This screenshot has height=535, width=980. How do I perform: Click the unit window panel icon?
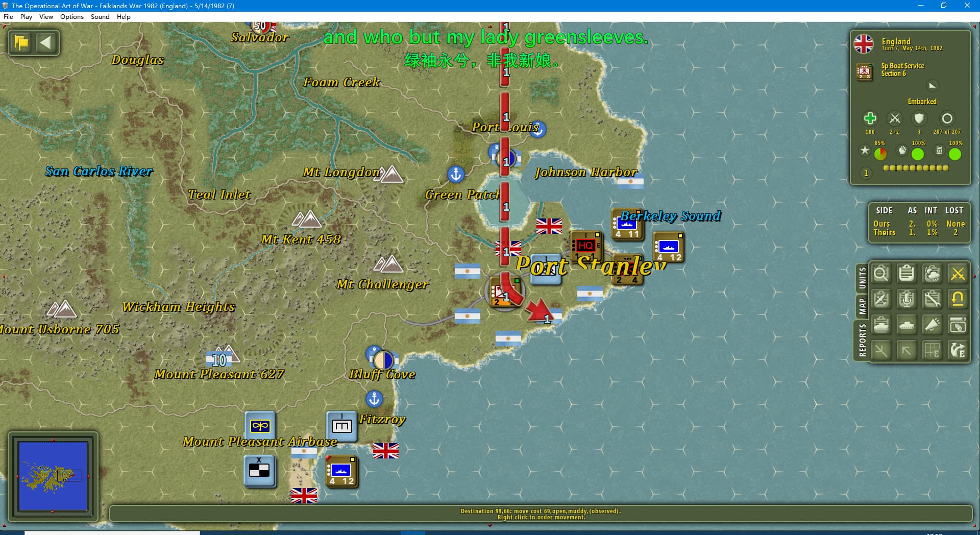click(x=958, y=325)
